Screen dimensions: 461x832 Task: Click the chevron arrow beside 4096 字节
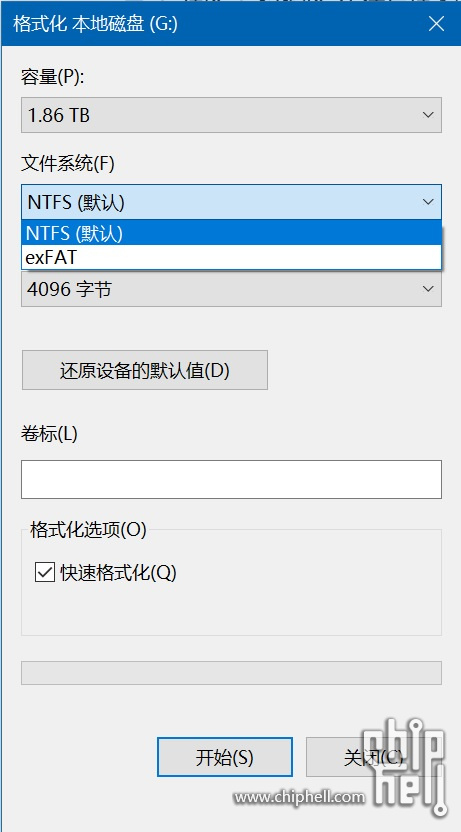pyautogui.click(x=428, y=289)
